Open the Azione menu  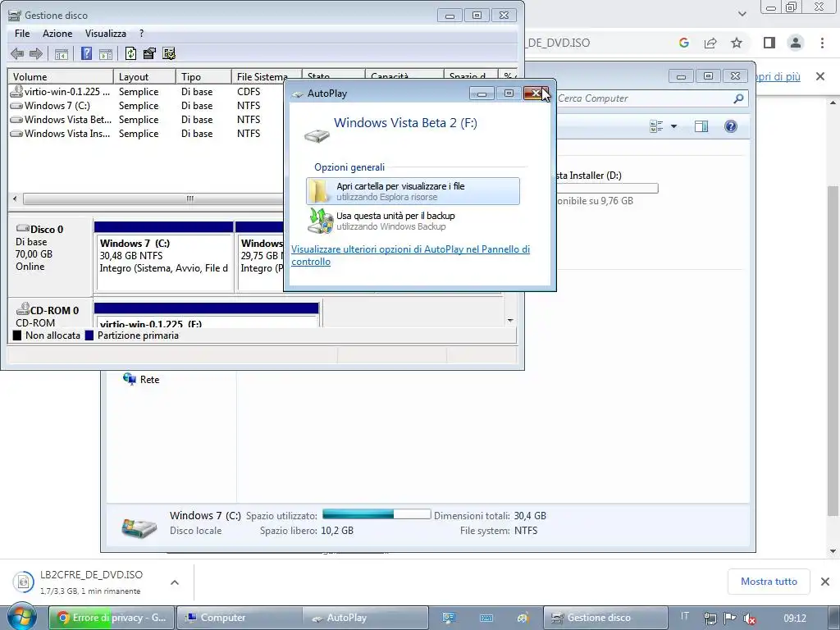click(x=57, y=33)
